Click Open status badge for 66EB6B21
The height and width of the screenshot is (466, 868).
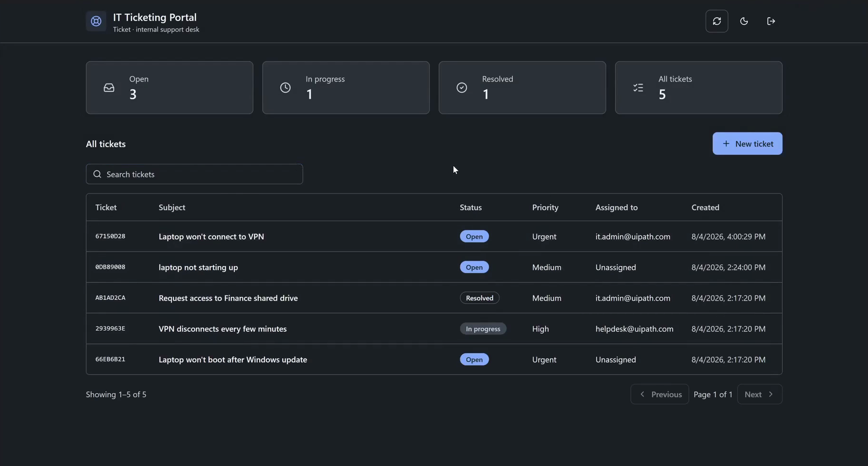click(474, 360)
